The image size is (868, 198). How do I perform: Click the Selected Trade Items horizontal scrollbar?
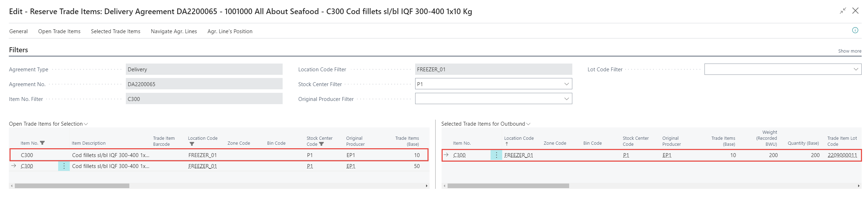pyautogui.click(x=508, y=186)
